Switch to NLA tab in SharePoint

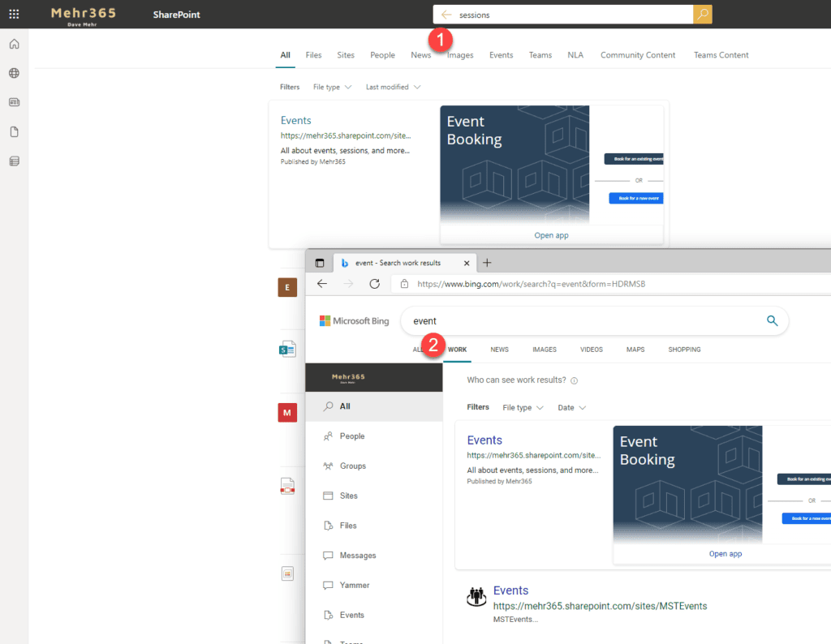coord(575,55)
